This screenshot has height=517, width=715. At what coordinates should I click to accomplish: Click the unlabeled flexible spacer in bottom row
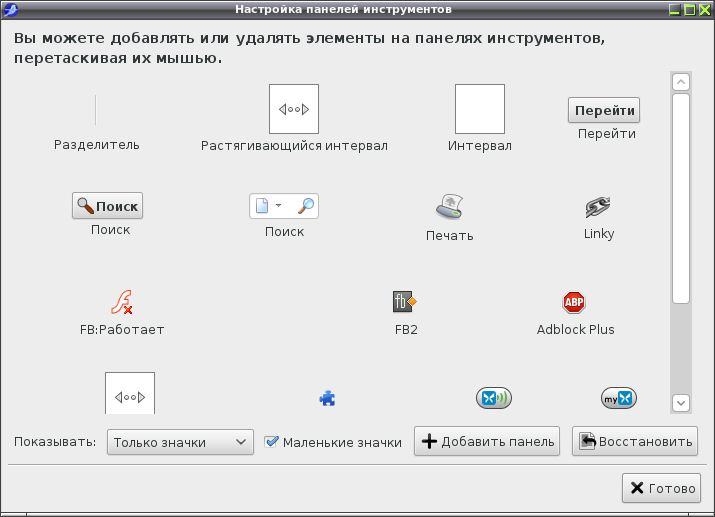click(130, 393)
